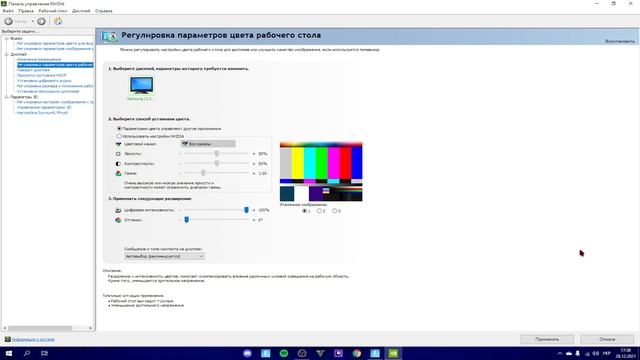The image size is (640, 360).
Task: Open Discord from the taskbar
Action: 247,353
